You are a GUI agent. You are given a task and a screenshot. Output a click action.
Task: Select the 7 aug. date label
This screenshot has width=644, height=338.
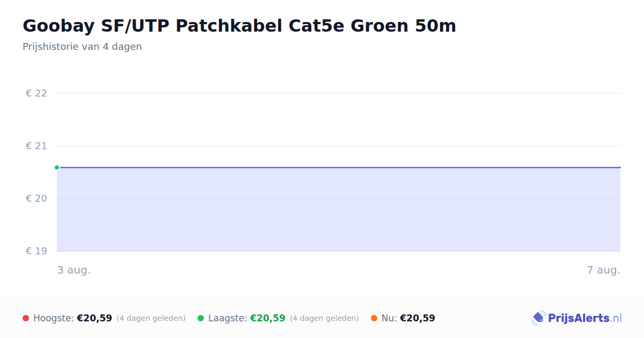coord(603,270)
